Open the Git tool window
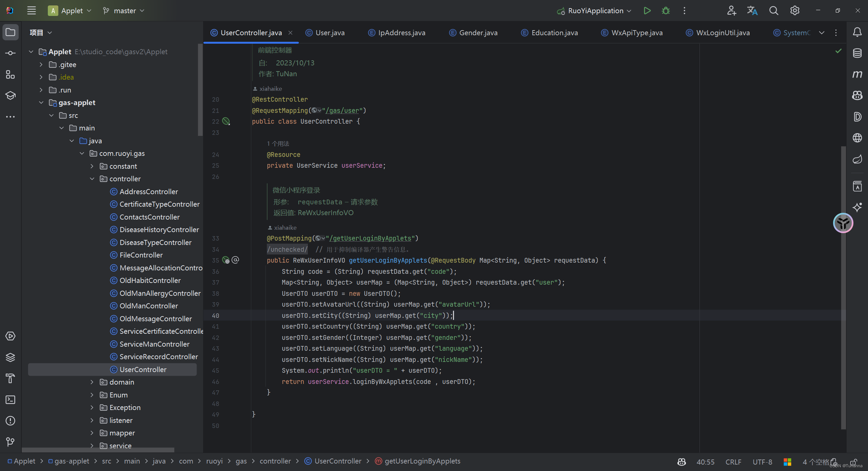This screenshot has height=471, width=868. (11, 442)
